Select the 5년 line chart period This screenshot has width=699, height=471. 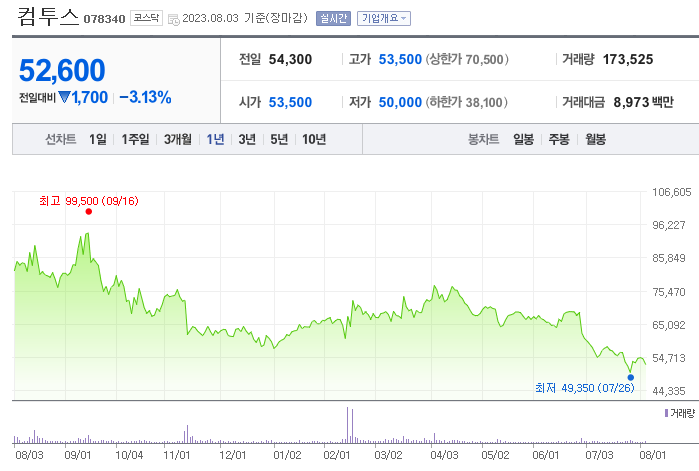point(279,139)
